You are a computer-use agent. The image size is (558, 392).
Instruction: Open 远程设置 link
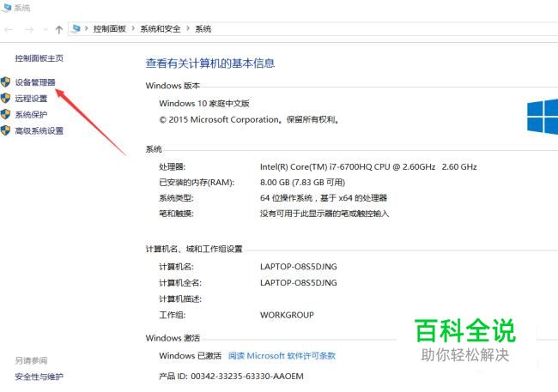[x=31, y=99]
